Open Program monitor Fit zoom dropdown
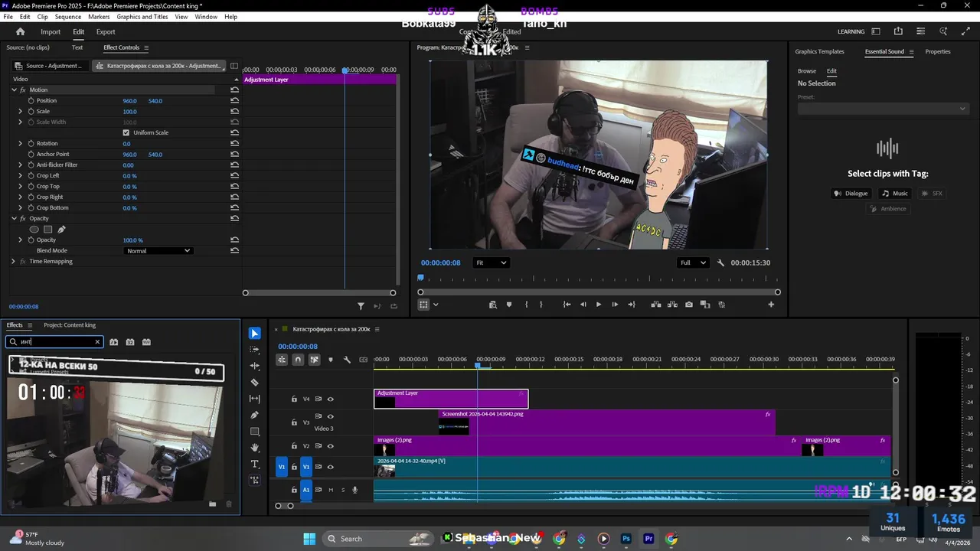Screen dimensions: 980x551 (490, 262)
